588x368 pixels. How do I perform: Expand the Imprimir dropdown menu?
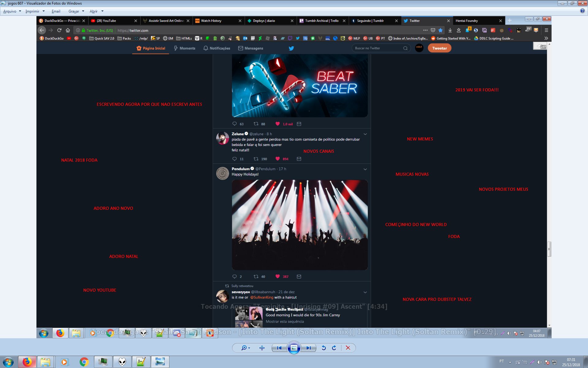35,11
